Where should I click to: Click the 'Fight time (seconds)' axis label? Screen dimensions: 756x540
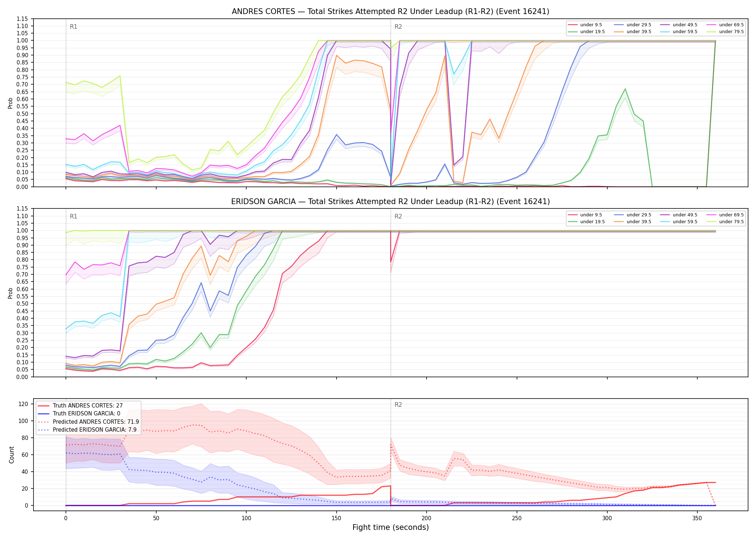[x=391, y=527]
